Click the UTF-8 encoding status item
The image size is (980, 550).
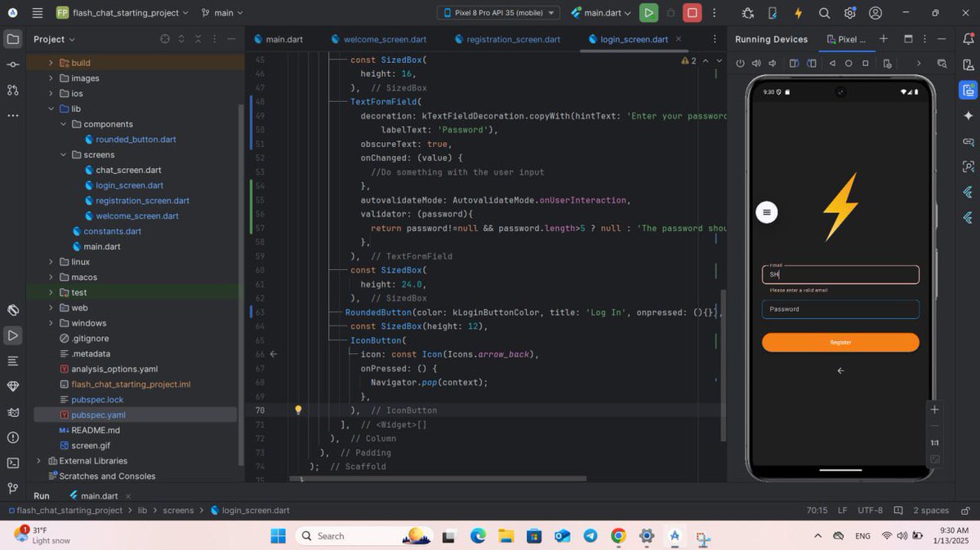pos(870,510)
